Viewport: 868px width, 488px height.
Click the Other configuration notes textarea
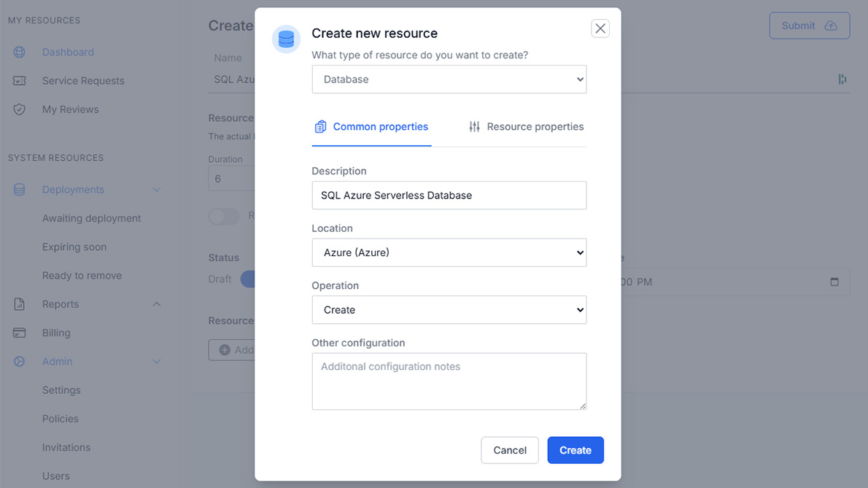[x=449, y=381]
